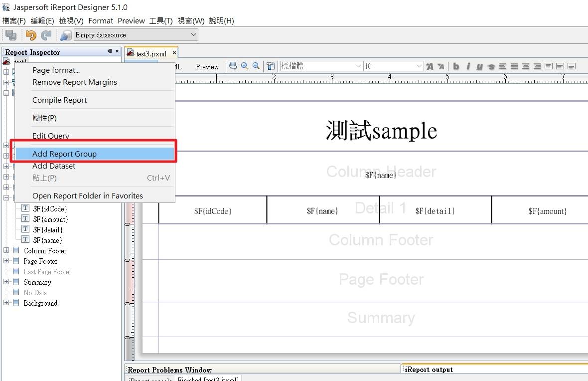Screen dimensions: 588x381
Task: Open the report query icon beside Preview
Action: coord(233,66)
